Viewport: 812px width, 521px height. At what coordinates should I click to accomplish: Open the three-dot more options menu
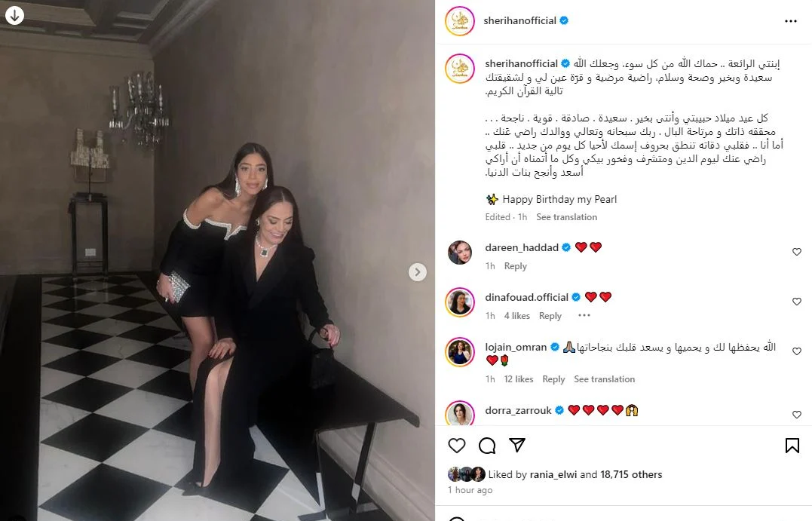tap(790, 21)
